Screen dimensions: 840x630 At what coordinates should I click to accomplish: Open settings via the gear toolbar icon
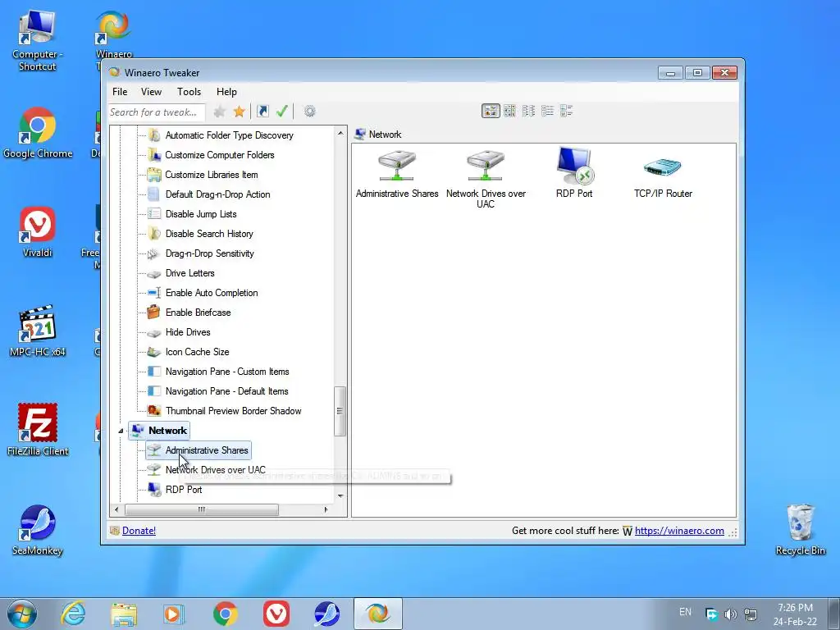(309, 112)
